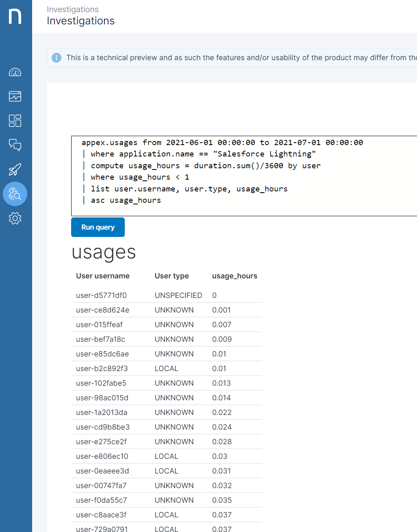
Task: Open the widgets grid layout icon
Action: coord(15,121)
